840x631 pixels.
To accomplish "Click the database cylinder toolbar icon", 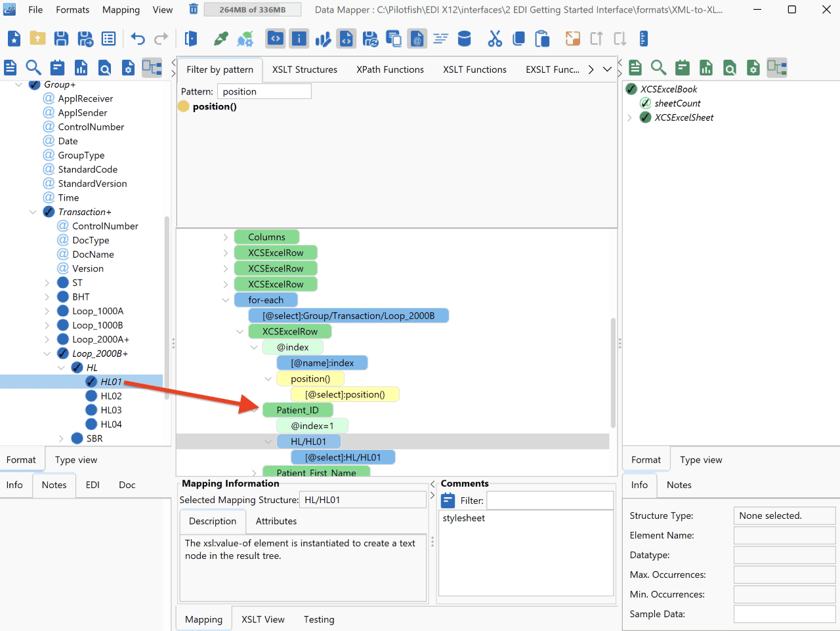I will 464,39.
